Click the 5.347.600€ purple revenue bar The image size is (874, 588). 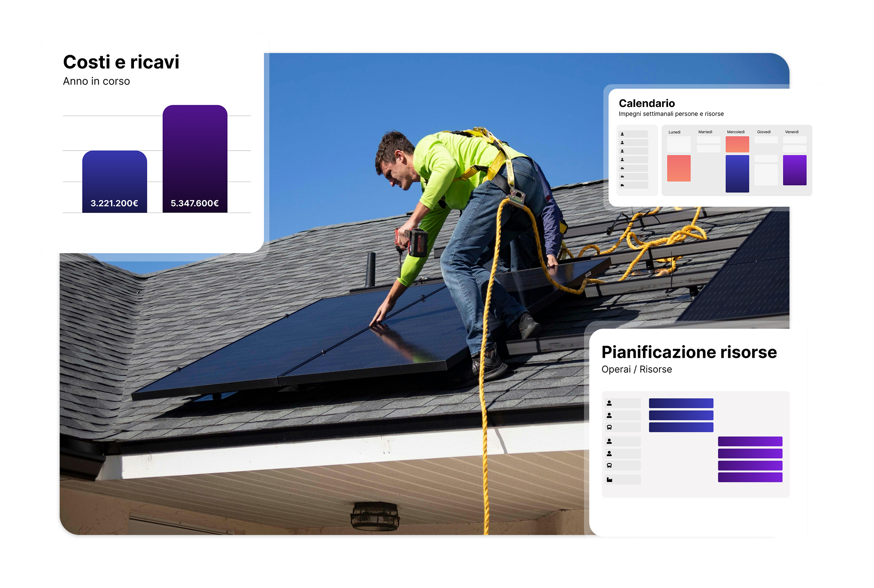pos(195,158)
